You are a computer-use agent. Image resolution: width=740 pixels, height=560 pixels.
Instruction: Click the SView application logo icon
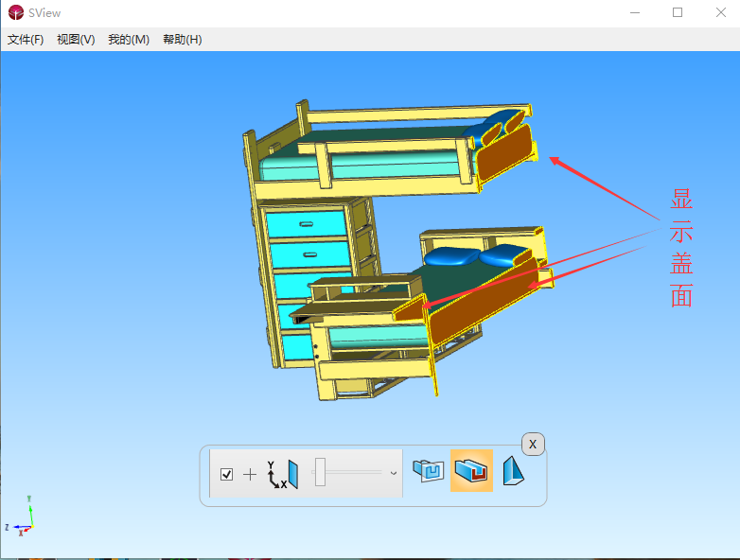click(15, 12)
